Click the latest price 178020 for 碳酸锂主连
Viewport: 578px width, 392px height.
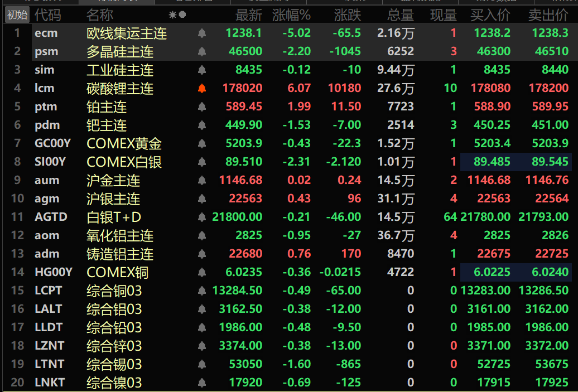click(x=242, y=88)
